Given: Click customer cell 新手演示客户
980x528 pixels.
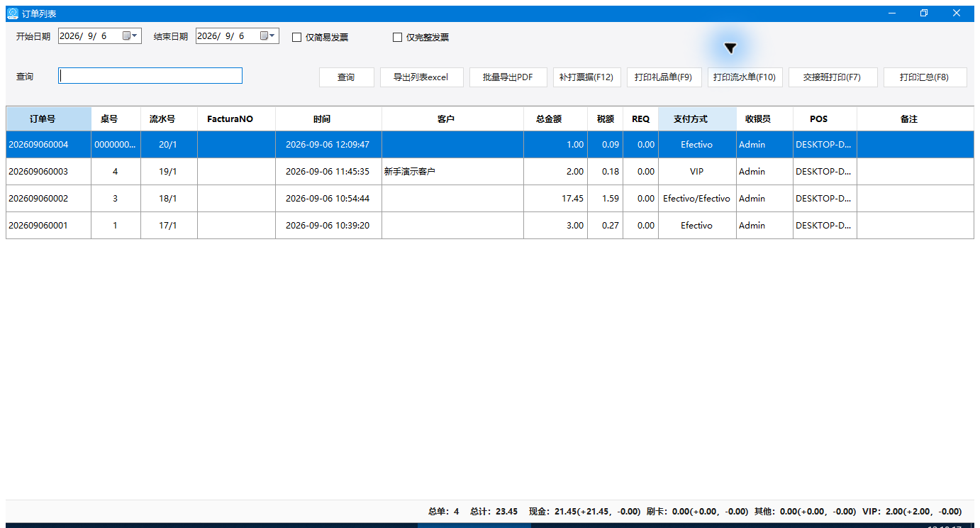Looking at the screenshot, I should pyautogui.click(x=453, y=172).
